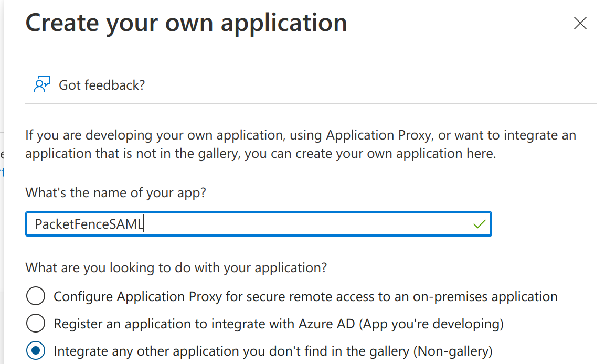The width and height of the screenshot is (616, 364).
Task: Click the What are you looking to do question
Action: (176, 268)
